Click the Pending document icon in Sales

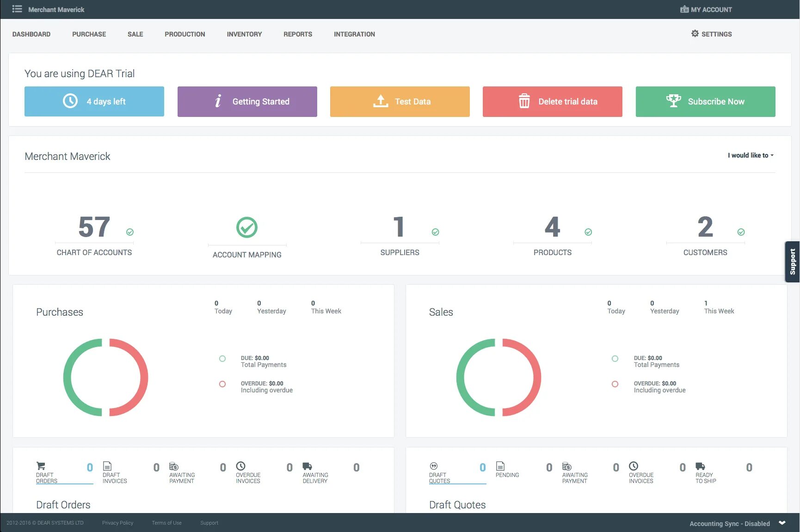click(x=500, y=466)
